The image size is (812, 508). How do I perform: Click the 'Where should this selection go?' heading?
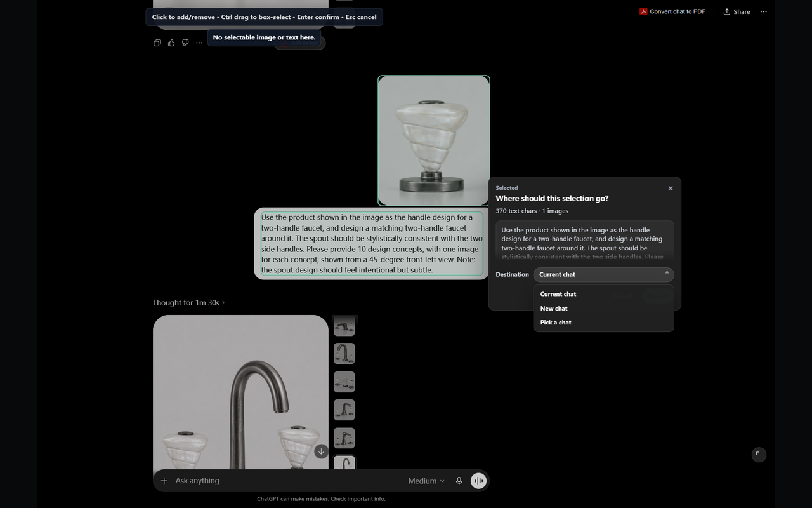[552, 198]
